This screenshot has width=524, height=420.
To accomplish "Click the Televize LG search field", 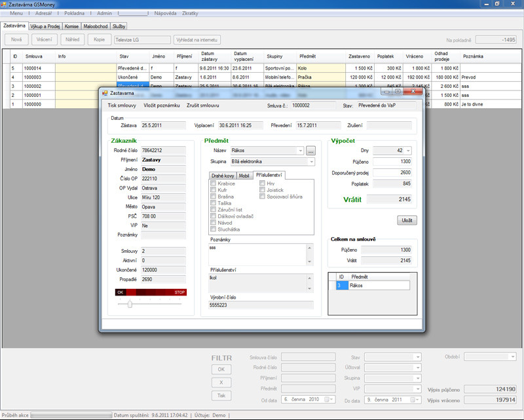I will click(142, 40).
